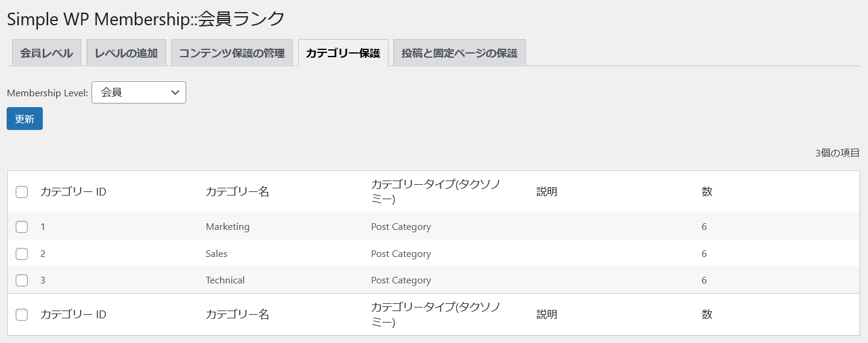Open 投稿と固定ページの保護 tab

[460, 53]
